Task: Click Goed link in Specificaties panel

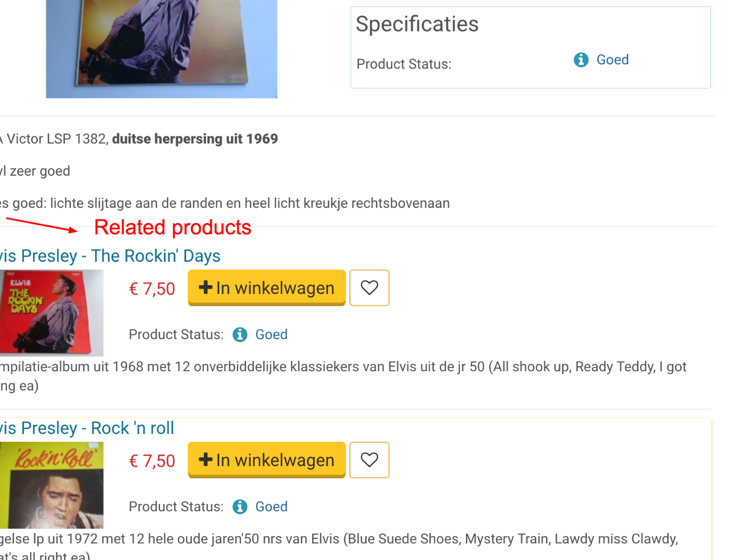Action: (x=612, y=60)
